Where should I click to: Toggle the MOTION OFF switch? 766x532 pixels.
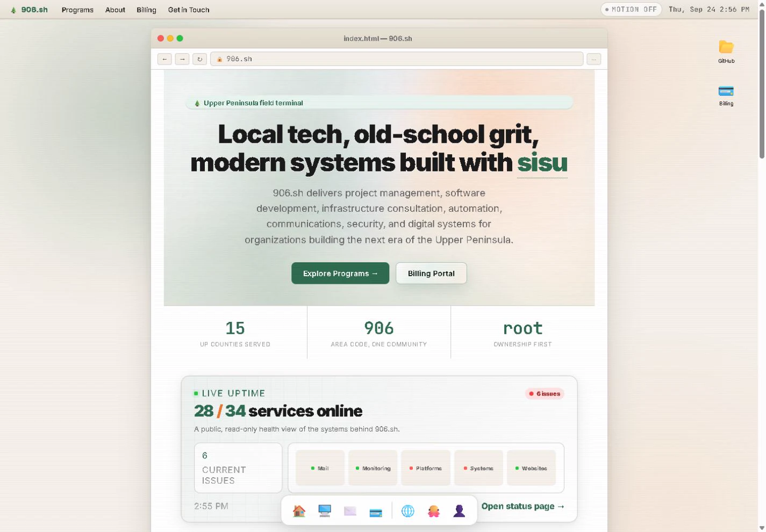631,10
